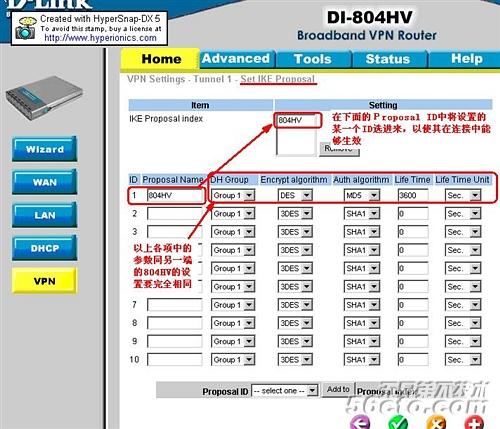Select the VPN sidebar button
Image resolution: width=500 pixels, height=429 pixels.
click(45, 281)
